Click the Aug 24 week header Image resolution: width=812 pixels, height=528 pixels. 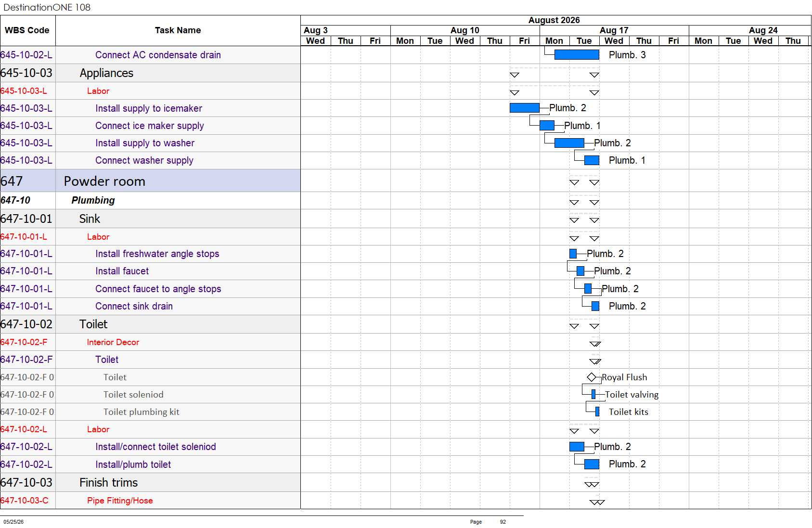click(x=750, y=30)
